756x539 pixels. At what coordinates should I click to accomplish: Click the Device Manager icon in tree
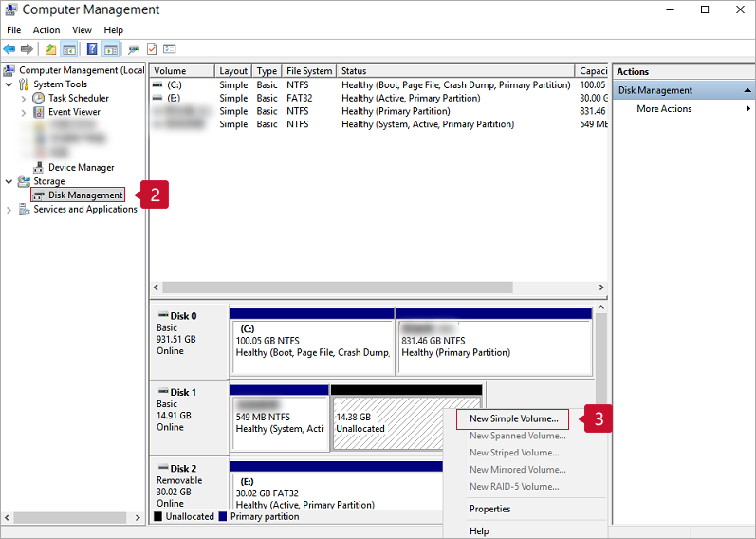click(x=39, y=167)
